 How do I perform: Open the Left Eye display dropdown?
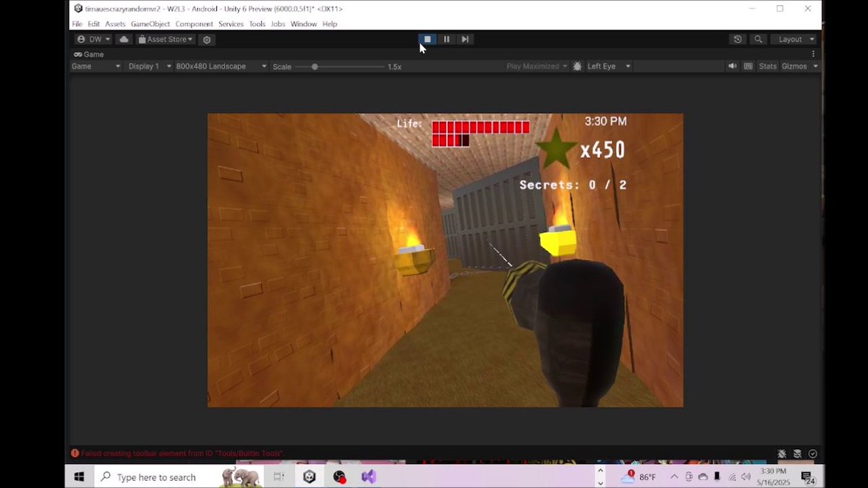click(x=608, y=66)
